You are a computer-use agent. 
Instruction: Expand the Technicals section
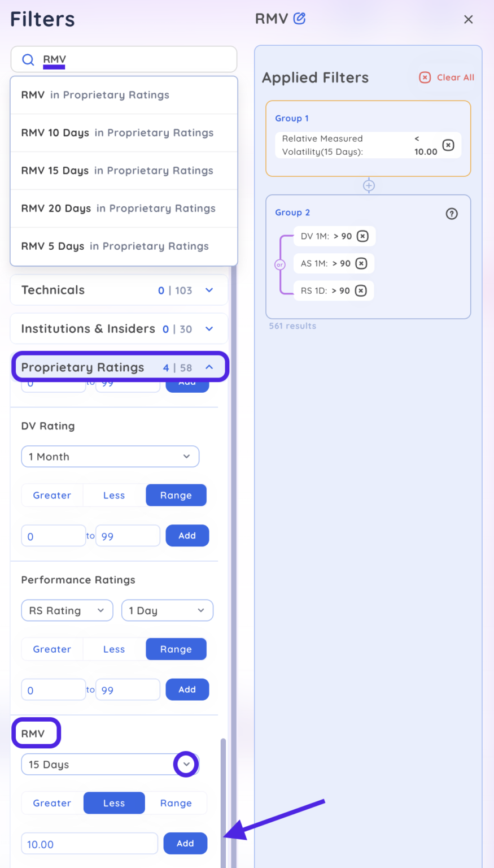tap(209, 290)
